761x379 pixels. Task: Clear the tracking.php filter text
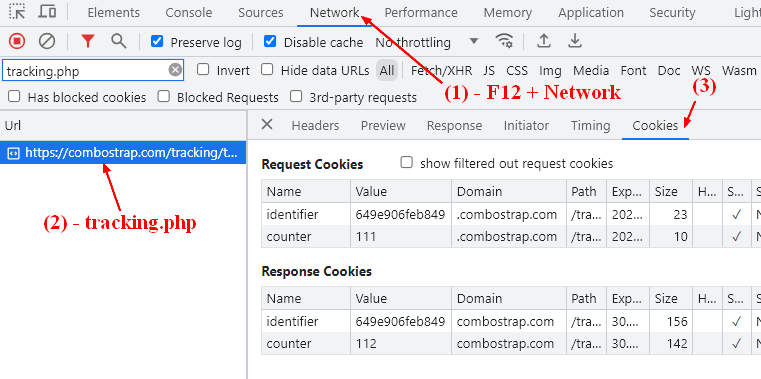coord(175,70)
